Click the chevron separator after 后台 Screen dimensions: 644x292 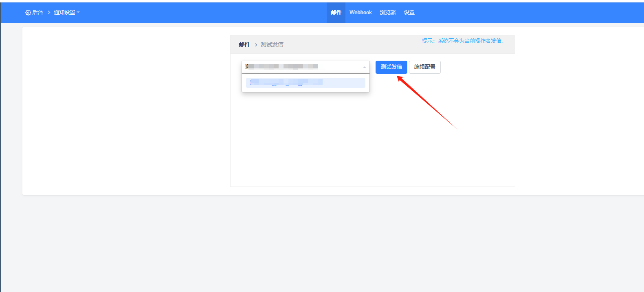pos(49,13)
